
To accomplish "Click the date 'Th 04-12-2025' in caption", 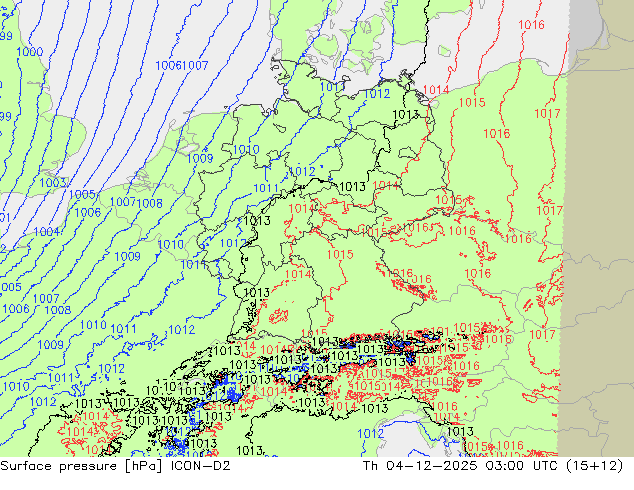I will click(420, 466).
